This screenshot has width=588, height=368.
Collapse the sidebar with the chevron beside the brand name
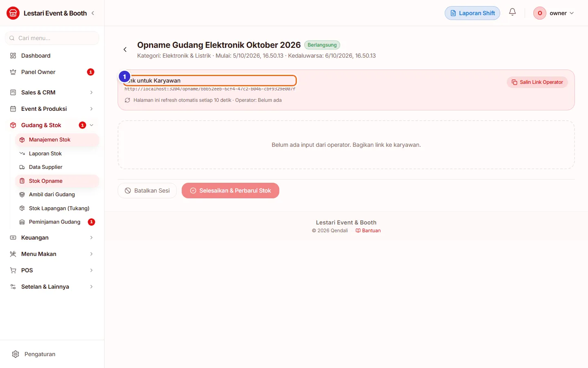point(93,13)
